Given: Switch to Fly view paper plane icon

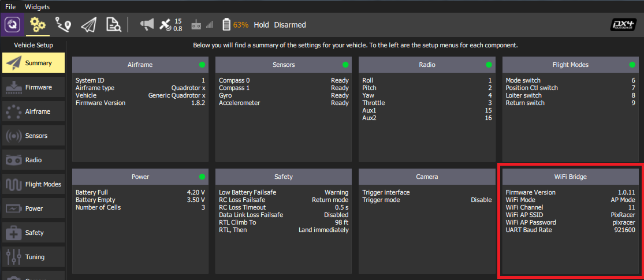Looking at the screenshot, I should [88, 25].
